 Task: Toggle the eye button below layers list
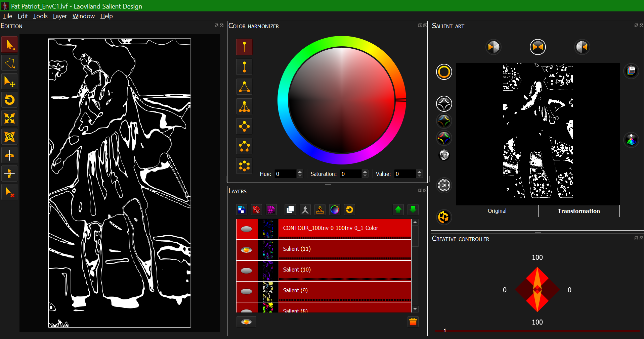246,322
